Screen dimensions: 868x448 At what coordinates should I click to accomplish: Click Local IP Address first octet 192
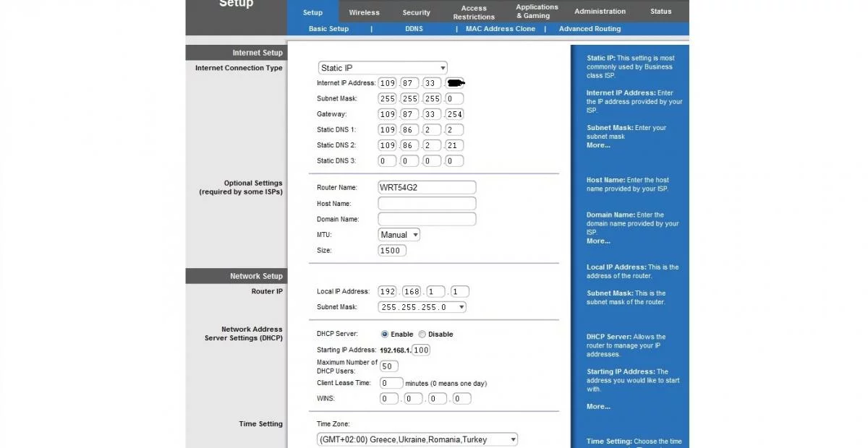click(388, 292)
